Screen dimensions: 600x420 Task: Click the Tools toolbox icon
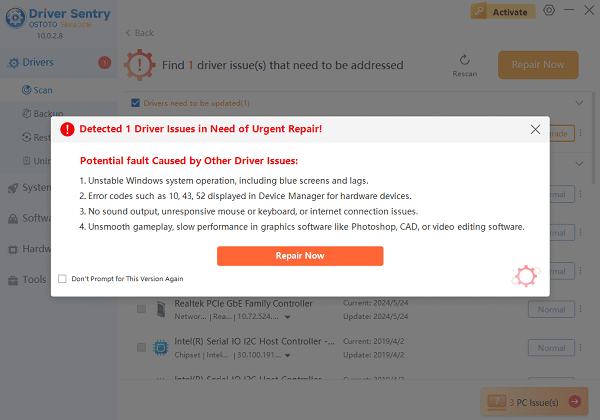coord(13,280)
